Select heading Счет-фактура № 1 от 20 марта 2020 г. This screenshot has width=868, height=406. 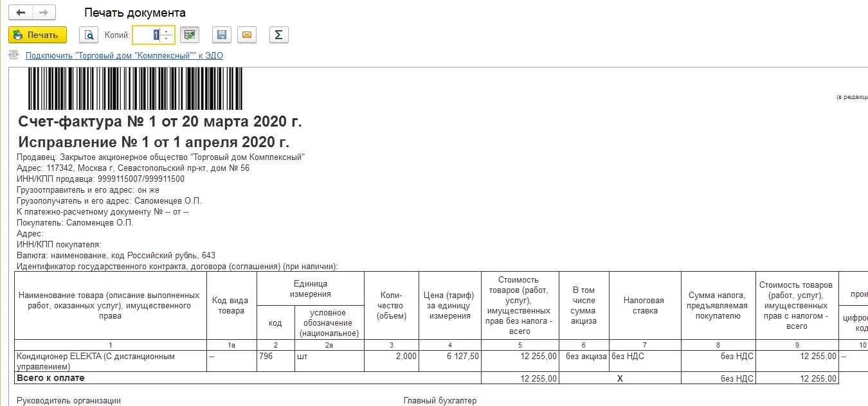[160, 121]
